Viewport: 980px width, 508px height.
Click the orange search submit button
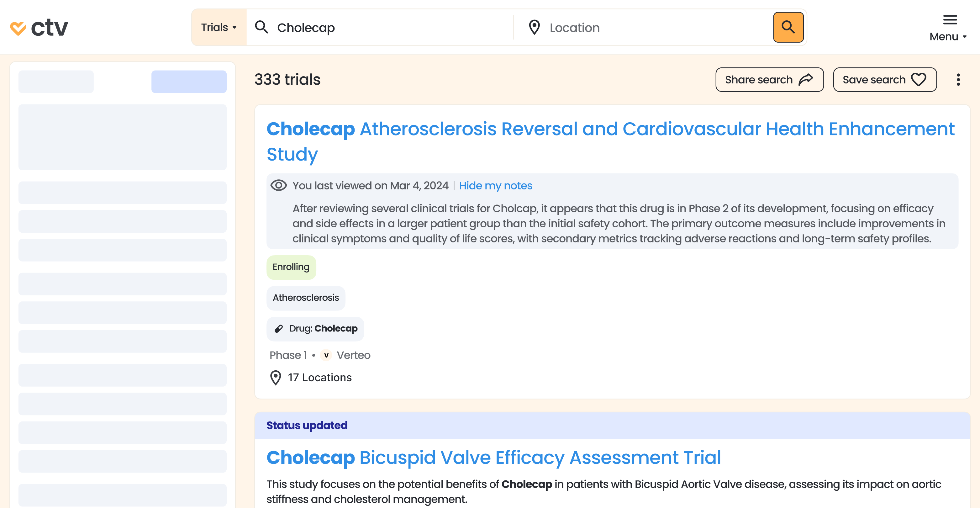788,27
